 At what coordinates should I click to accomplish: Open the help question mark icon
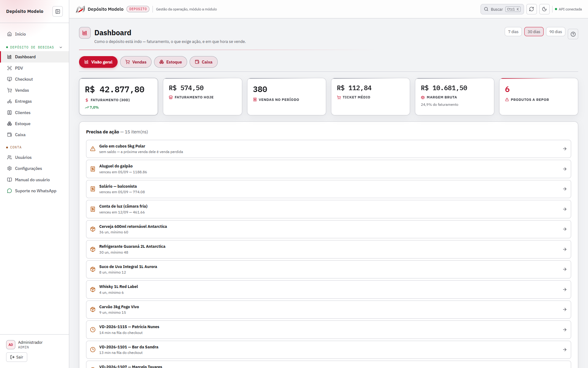click(x=573, y=34)
